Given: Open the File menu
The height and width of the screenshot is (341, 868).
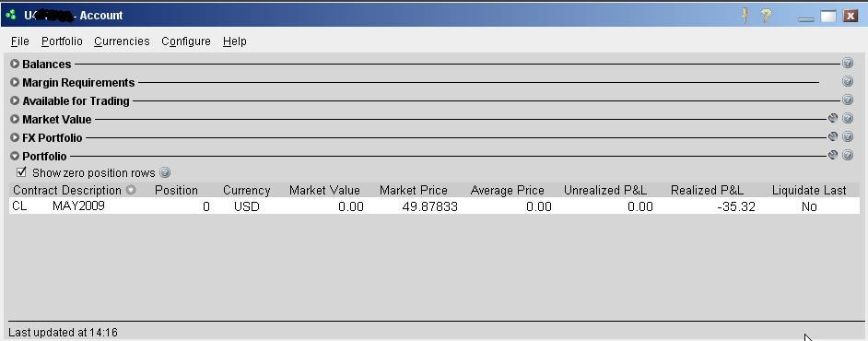Looking at the screenshot, I should coord(20,41).
